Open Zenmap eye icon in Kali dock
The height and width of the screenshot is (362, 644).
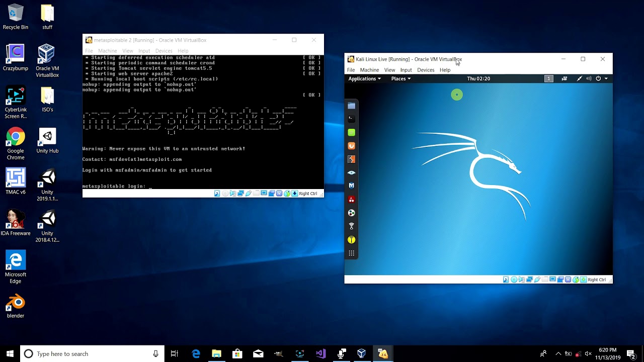point(351,172)
